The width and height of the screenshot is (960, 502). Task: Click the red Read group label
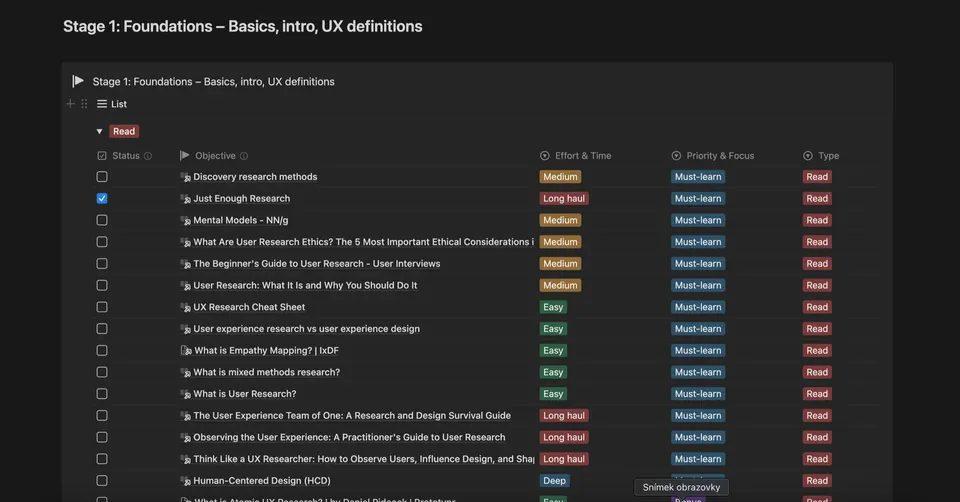(x=124, y=132)
